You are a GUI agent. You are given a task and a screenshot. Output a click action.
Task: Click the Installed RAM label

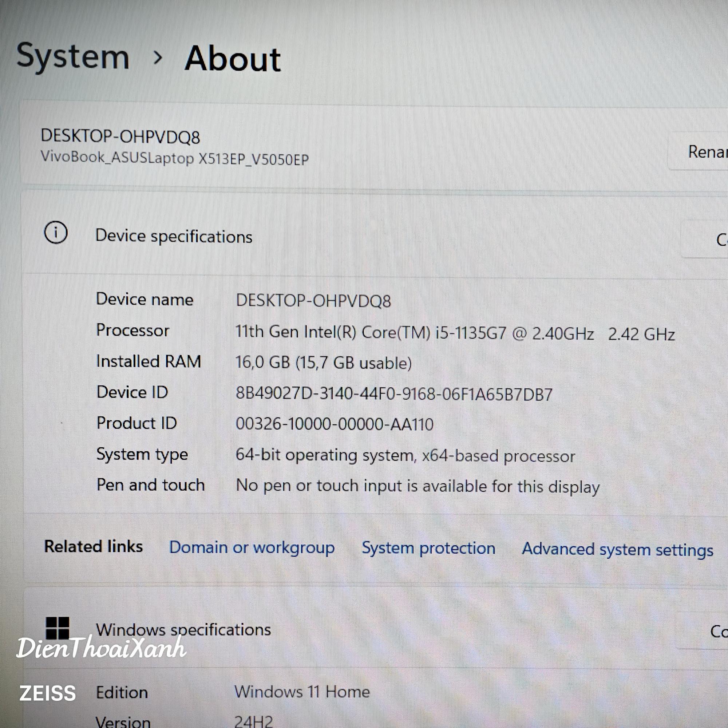point(149,361)
